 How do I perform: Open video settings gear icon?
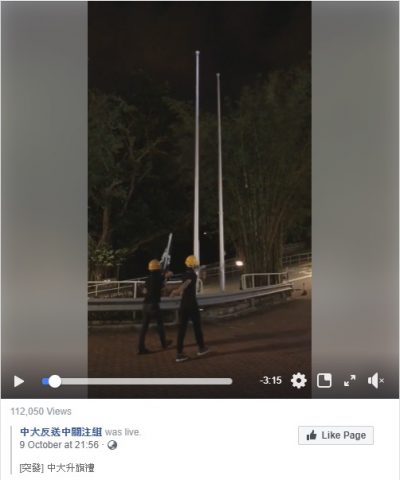click(x=299, y=381)
